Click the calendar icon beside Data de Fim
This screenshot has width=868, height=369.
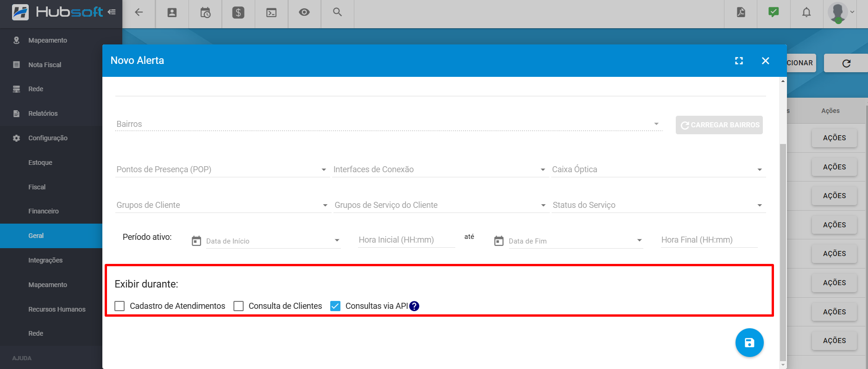[x=499, y=241]
